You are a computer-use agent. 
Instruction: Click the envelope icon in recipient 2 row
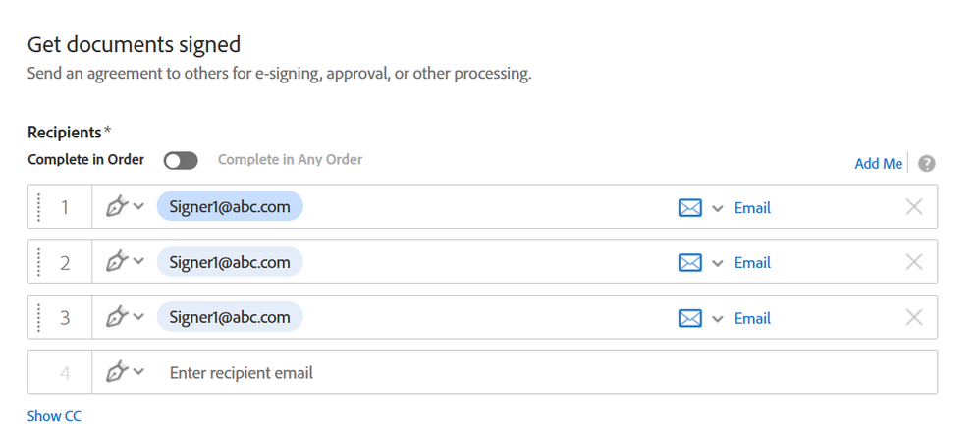point(690,263)
